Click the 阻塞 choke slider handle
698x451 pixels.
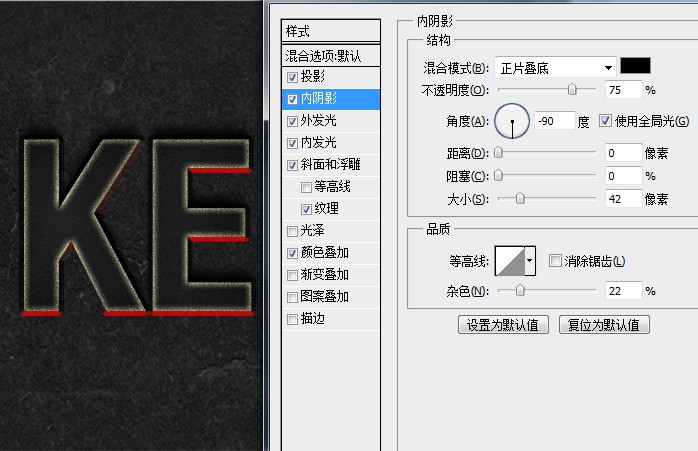(x=499, y=175)
